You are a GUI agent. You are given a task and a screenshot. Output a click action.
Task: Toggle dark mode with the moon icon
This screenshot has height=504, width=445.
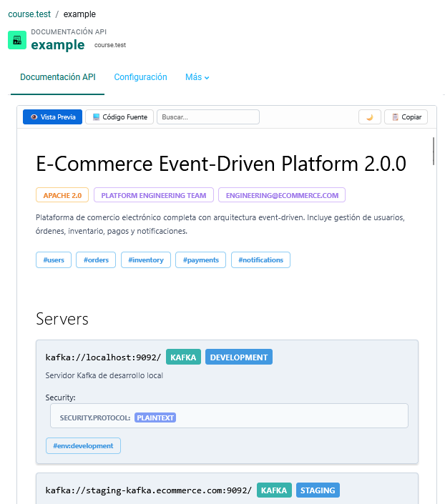pos(370,117)
